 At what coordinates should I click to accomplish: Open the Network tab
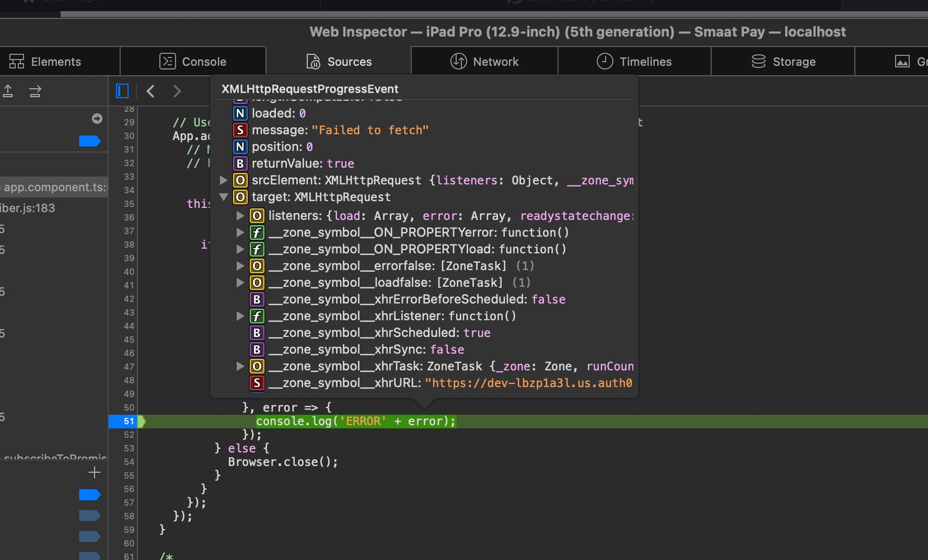pyautogui.click(x=484, y=62)
